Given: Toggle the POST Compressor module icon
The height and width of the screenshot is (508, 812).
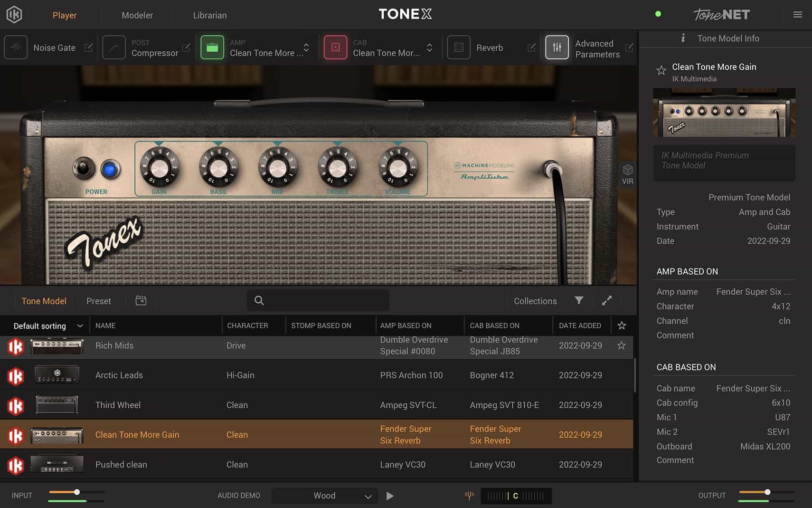Looking at the screenshot, I should 114,48.
